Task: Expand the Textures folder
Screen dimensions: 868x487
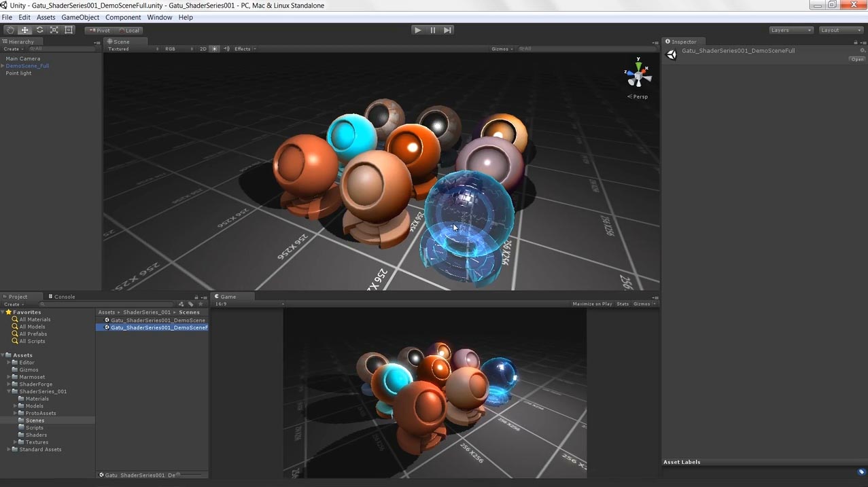Action: [15, 442]
